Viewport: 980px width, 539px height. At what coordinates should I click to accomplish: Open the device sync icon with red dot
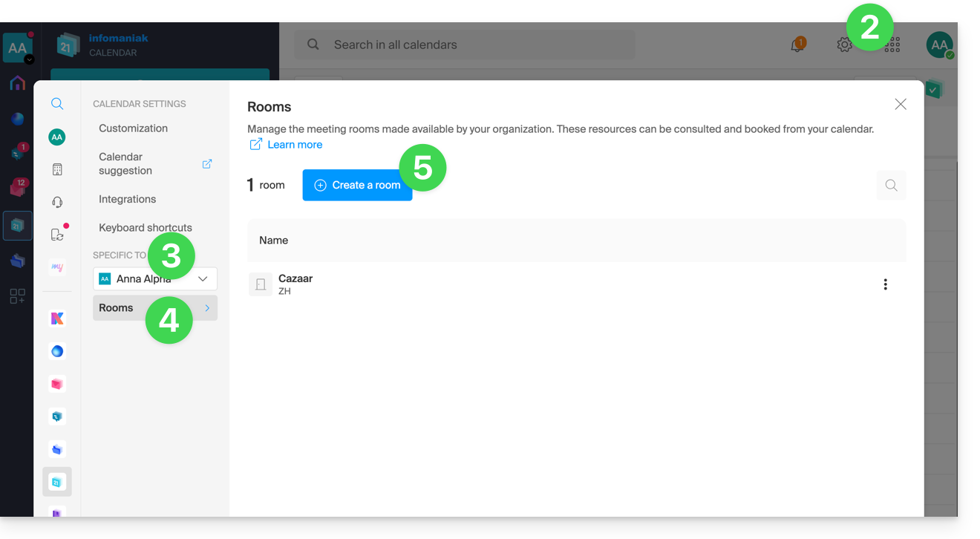click(x=57, y=235)
